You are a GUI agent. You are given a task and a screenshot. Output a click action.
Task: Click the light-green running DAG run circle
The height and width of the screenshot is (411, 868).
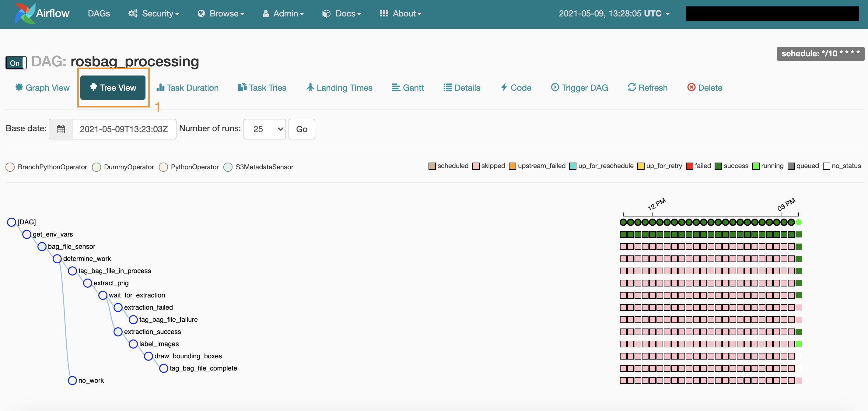798,222
